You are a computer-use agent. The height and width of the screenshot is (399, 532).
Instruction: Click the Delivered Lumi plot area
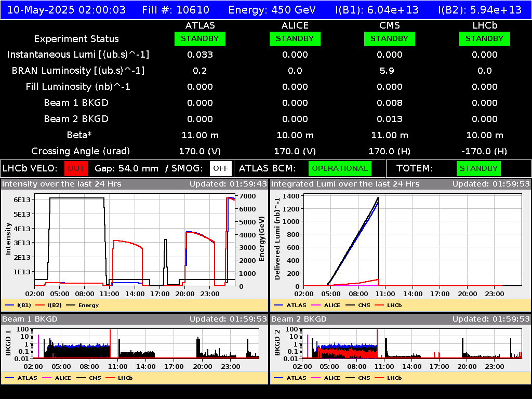(x=413, y=240)
